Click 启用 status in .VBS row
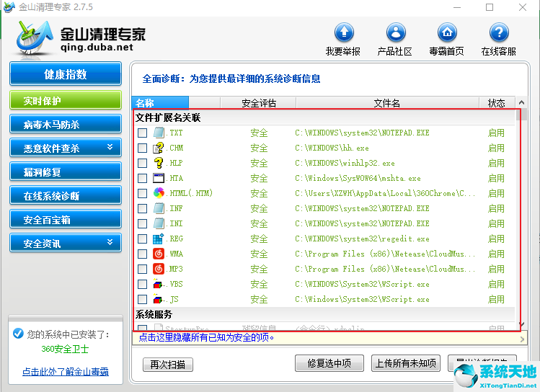Image resolution: width=540 pixels, height=392 pixels. coord(496,285)
